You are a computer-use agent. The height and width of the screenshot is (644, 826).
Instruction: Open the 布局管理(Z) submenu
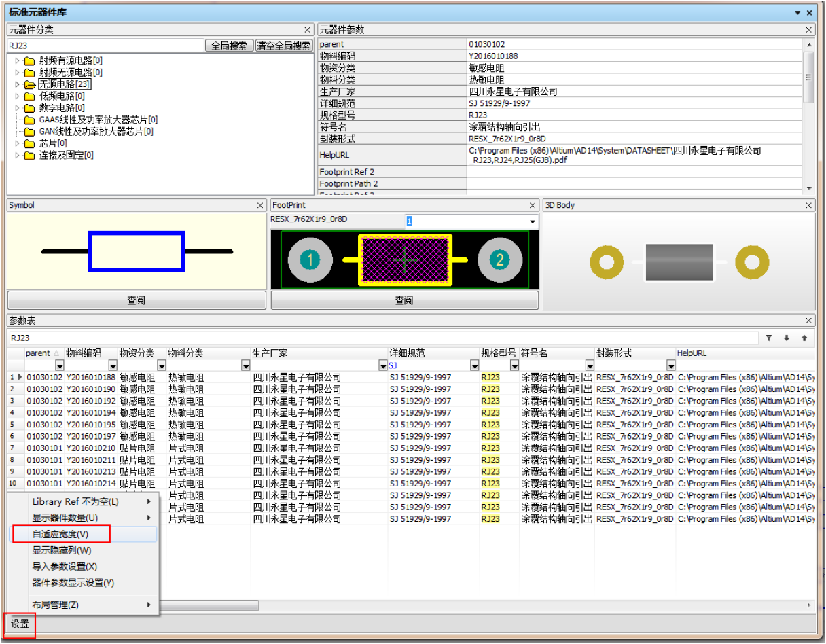56,604
